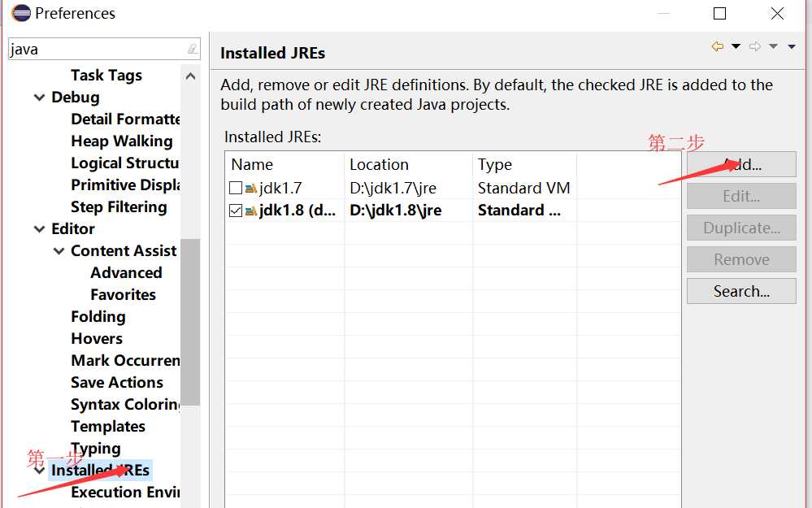Click the jdk1.7 JRE icon

[251, 188]
